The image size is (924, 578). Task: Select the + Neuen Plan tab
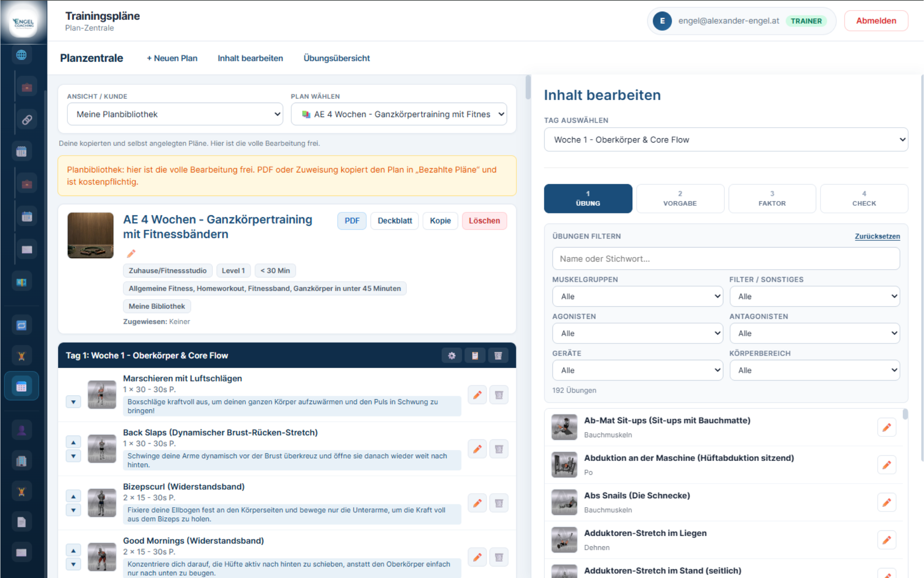[x=172, y=58]
